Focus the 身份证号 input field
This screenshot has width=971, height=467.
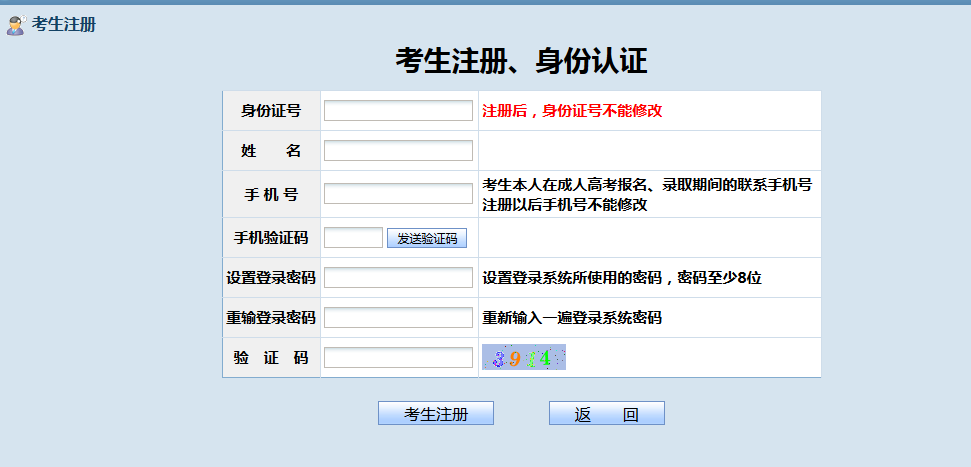click(398, 111)
